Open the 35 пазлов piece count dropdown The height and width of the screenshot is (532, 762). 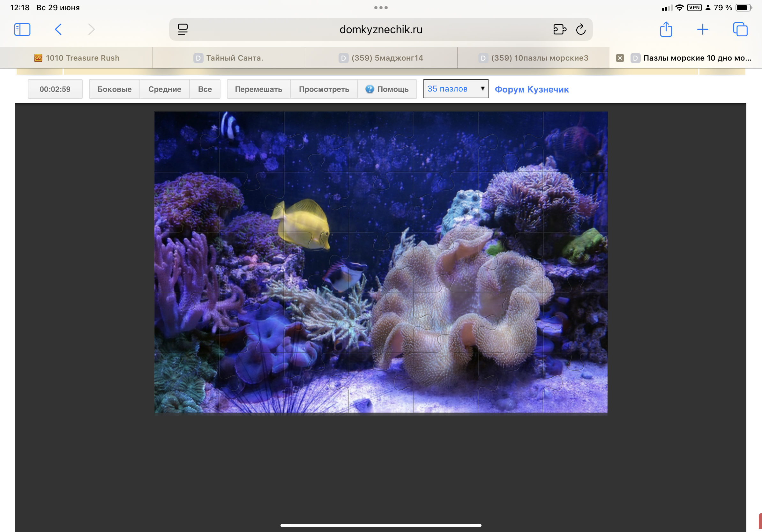pyautogui.click(x=456, y=89)
